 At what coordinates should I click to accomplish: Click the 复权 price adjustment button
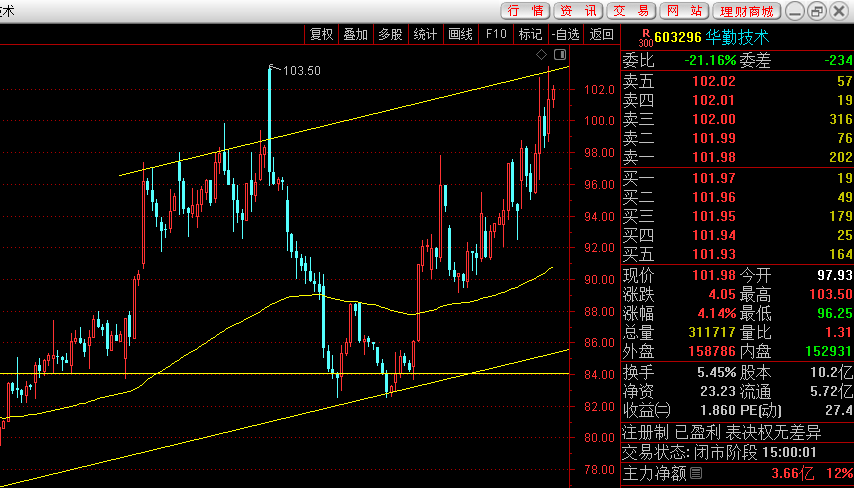click(x=321, y=34)
